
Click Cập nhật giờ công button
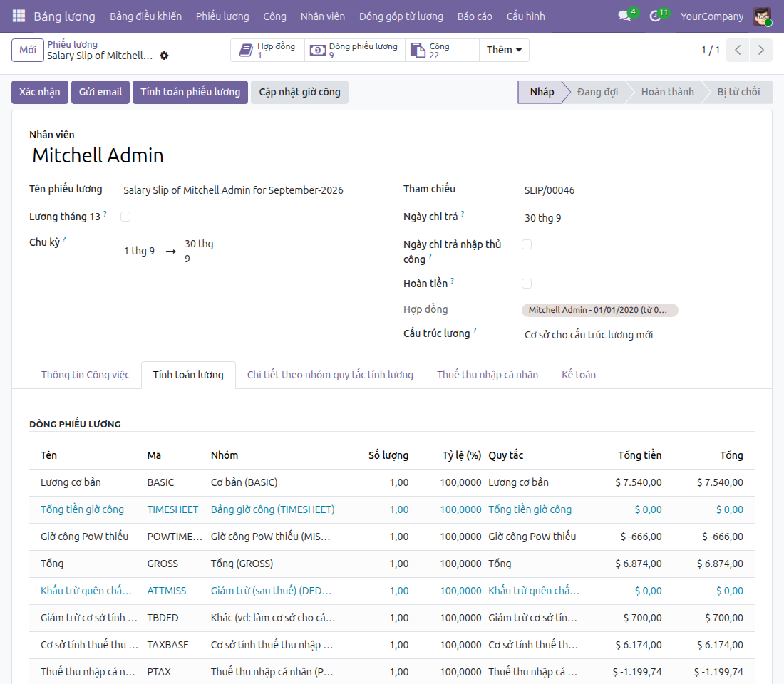point(299,92)
